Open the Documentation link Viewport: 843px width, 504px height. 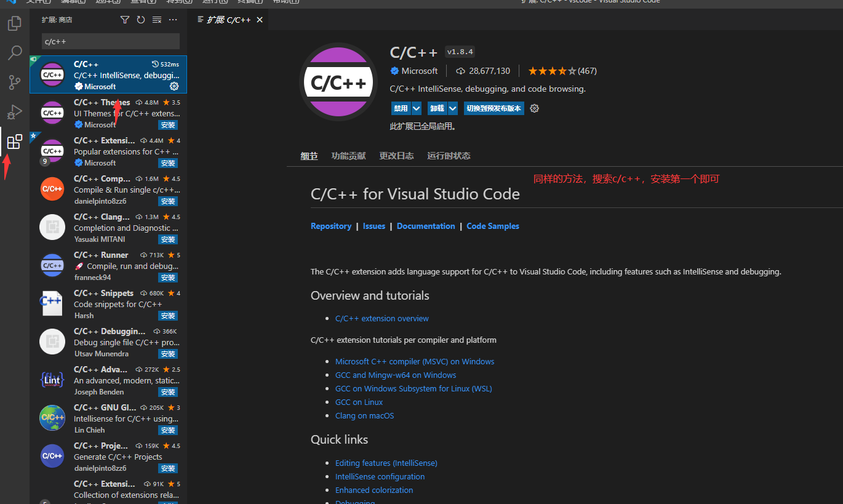tap(426, 226)
